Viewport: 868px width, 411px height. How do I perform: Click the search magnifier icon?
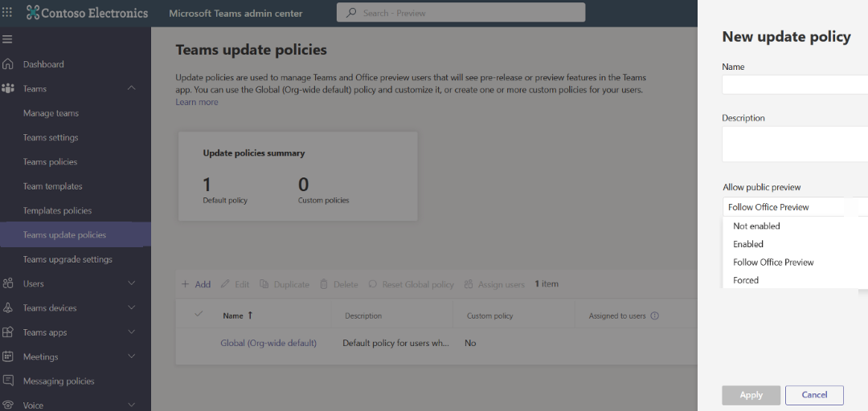[x=351, y=13]
